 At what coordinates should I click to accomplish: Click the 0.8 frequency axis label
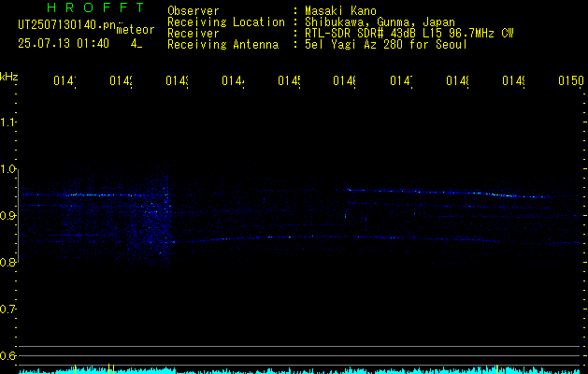pos(7,262)
